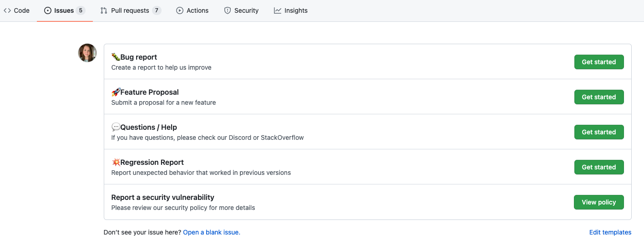Click the Code brackets icon

click(7, 10)
